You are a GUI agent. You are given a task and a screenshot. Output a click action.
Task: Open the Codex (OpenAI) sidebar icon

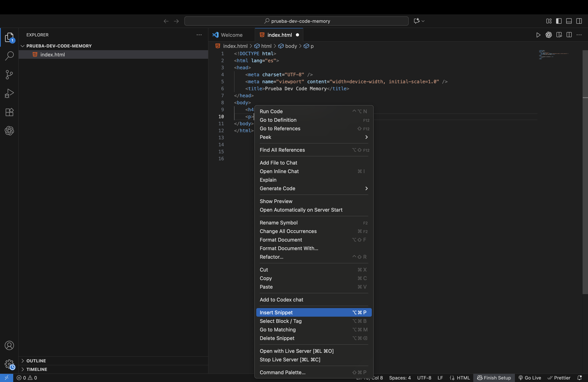9,131
